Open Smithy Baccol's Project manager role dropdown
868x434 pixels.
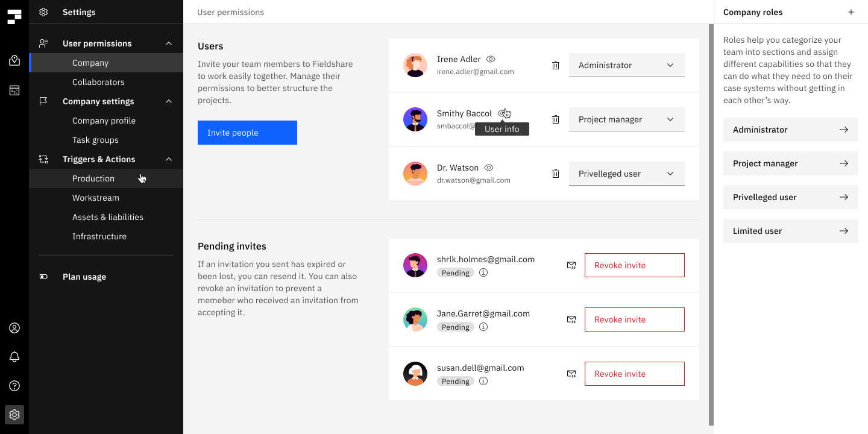pyautogui.click(x=626, y=119)
